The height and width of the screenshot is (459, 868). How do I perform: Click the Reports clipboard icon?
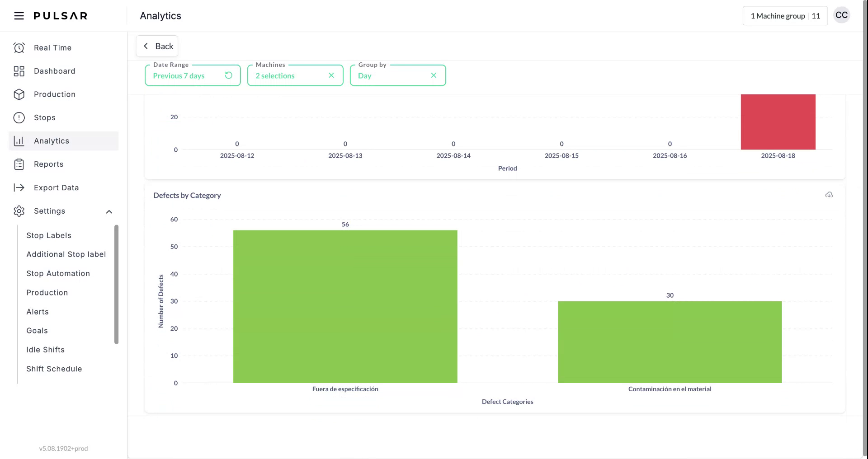coord(19,164)
